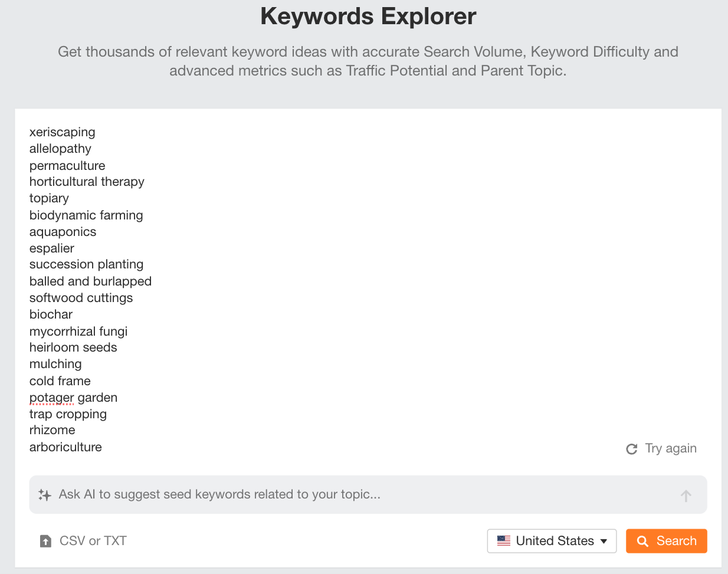Click the misspelled word "potager"
The width and height of the screenshot is (728, 574).
51,398
